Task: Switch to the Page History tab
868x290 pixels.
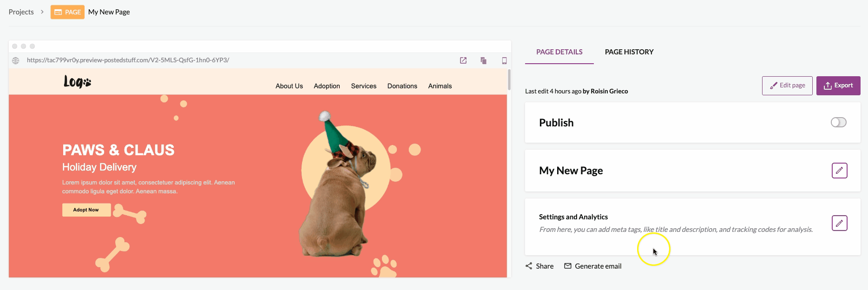Action: tap(629, 52)
